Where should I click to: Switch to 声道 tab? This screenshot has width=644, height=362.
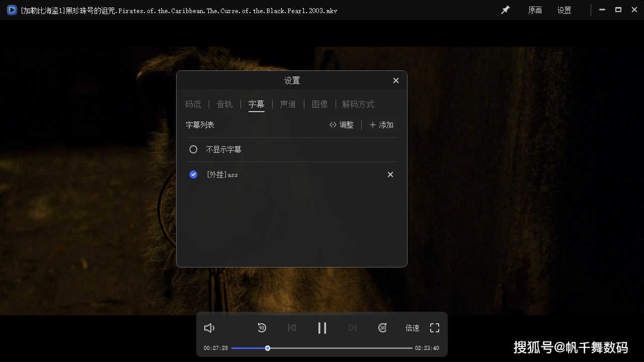click(288, 104)
